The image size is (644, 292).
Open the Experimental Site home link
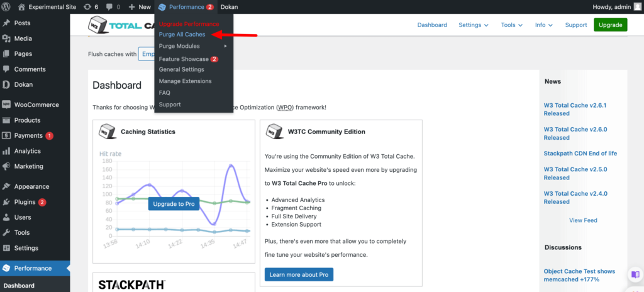tap(47, 6)
